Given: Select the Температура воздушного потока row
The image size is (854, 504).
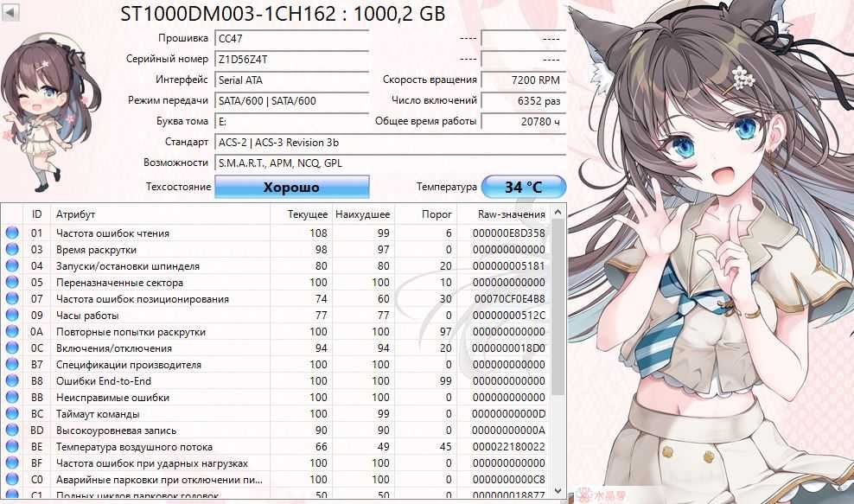Looking at the screenshot, I should pos(276,446).
